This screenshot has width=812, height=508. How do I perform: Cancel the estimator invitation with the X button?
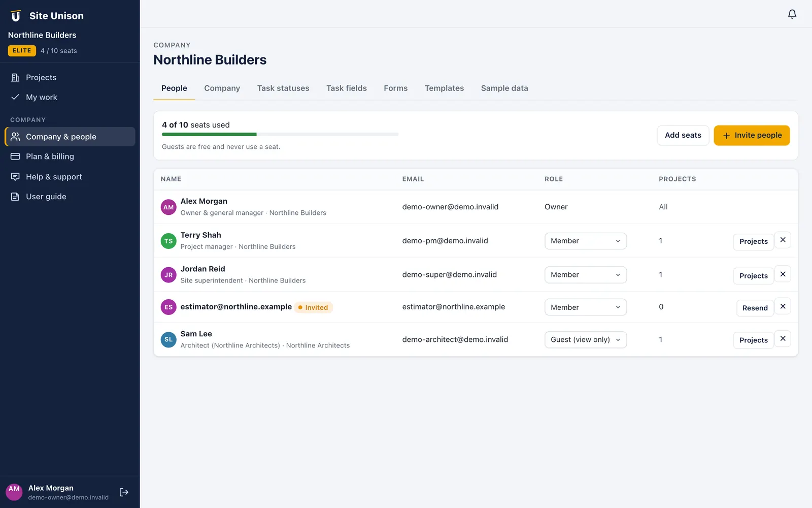click(783, 306)
